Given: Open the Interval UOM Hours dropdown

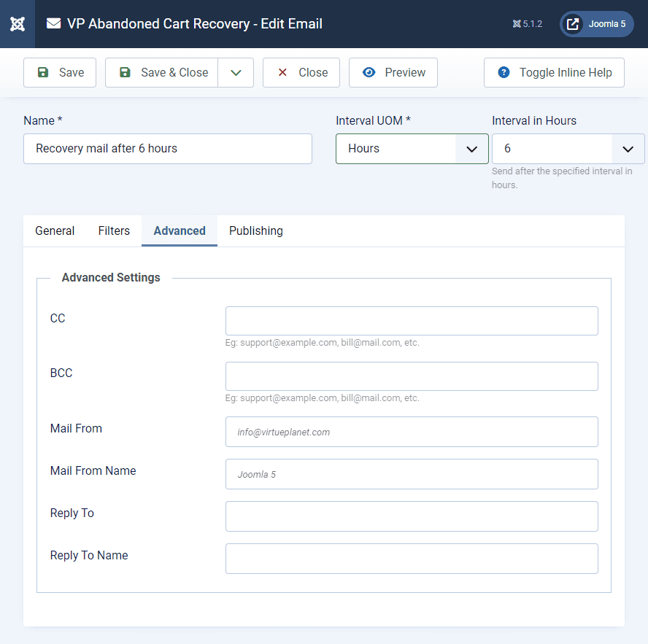Looking at the screenshot, I should (x=412, y=149).
